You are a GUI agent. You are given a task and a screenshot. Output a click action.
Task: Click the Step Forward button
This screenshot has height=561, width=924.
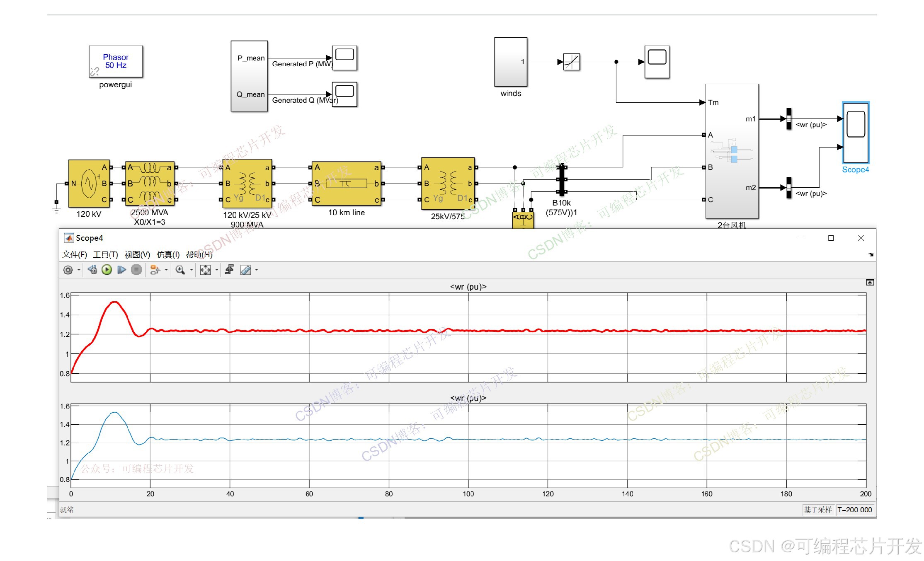click(121, 270)
